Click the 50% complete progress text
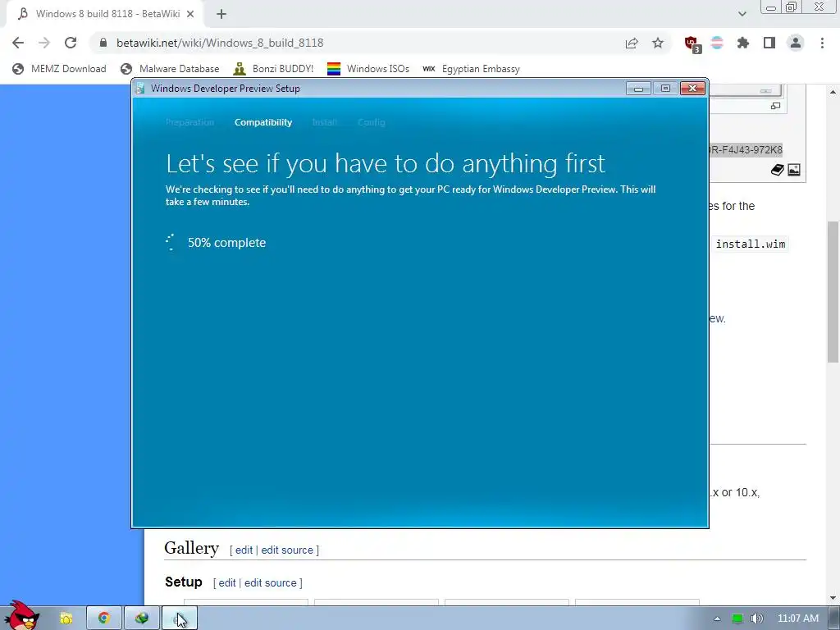The height and width of the screenshot is (630, 840). tap(226, 243)
